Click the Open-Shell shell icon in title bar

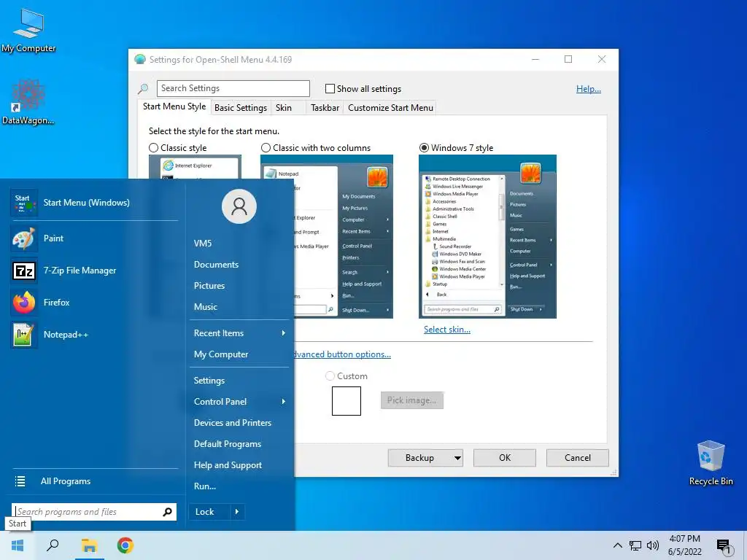pyautogui.click(x=140, y=60)
